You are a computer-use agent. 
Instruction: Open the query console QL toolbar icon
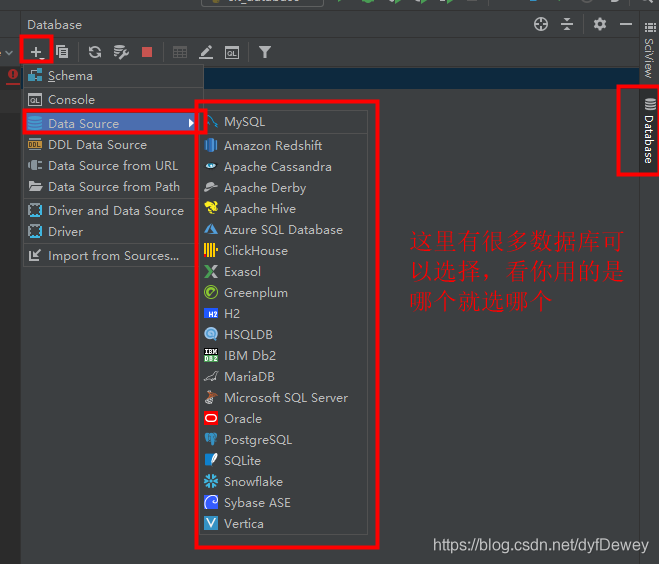[x=232, y=53]
